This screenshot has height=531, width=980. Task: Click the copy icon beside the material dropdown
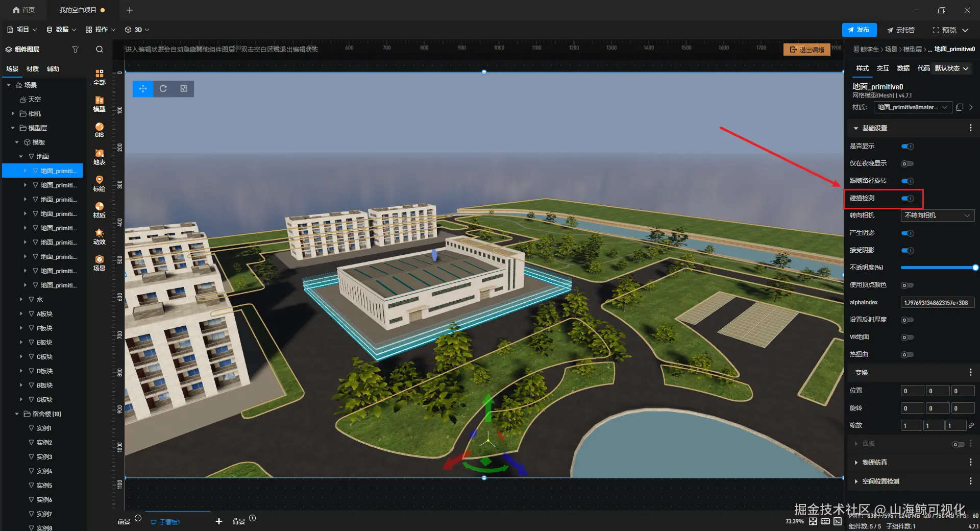click(x=960, y=107)
